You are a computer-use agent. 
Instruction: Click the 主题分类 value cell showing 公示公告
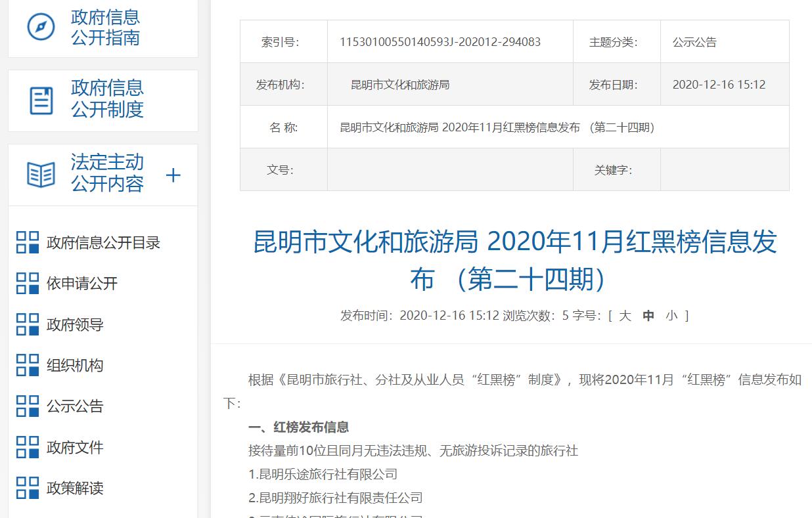(725, 41)
